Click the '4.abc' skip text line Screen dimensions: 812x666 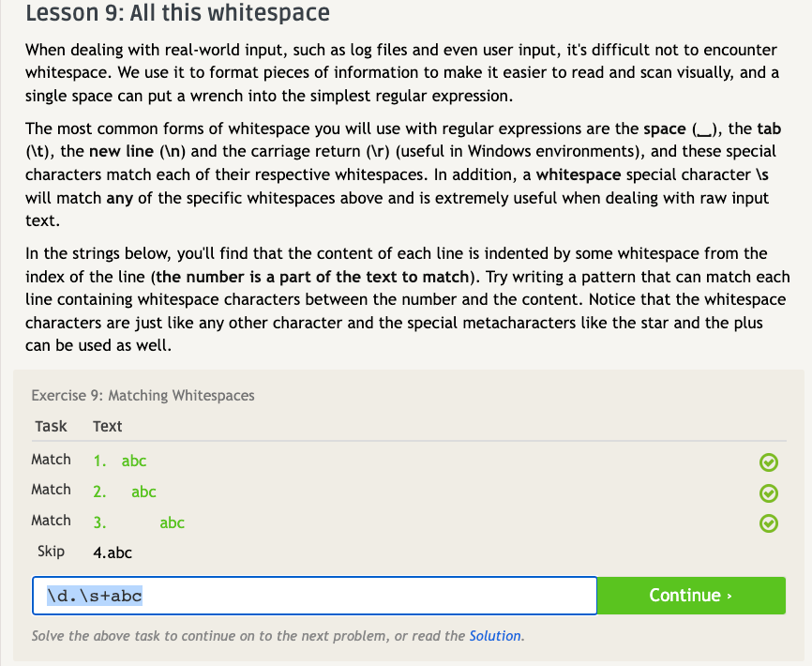coord(113,552)
